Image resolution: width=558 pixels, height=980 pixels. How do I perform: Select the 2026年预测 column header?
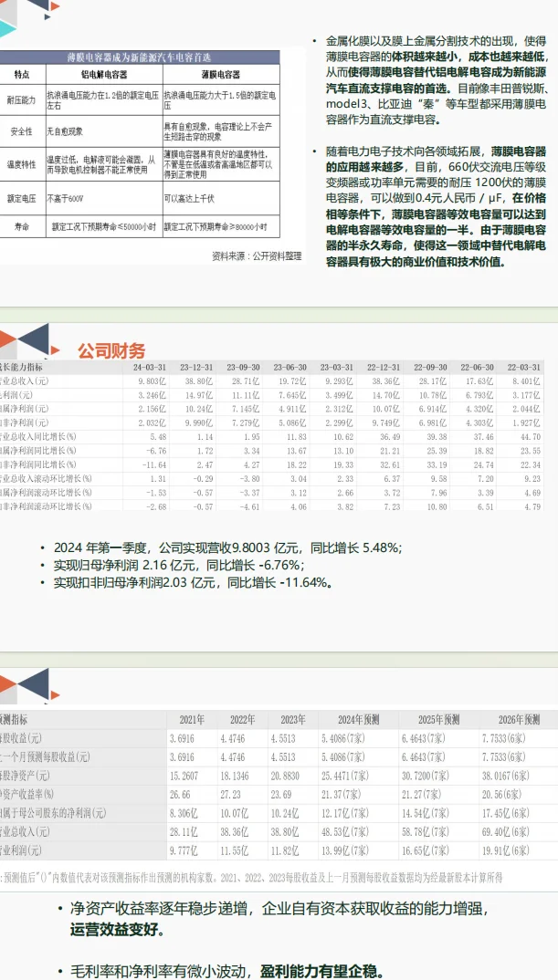(520, 719)
